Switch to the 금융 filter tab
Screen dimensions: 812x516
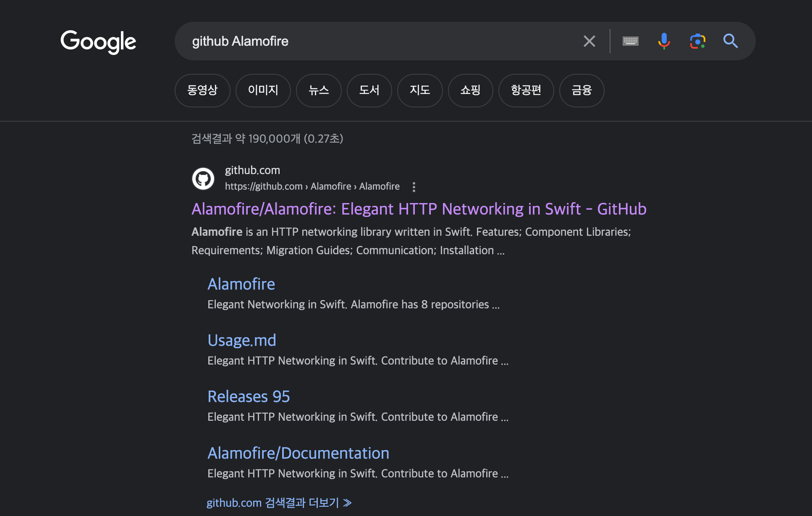(x=582, y=90)
